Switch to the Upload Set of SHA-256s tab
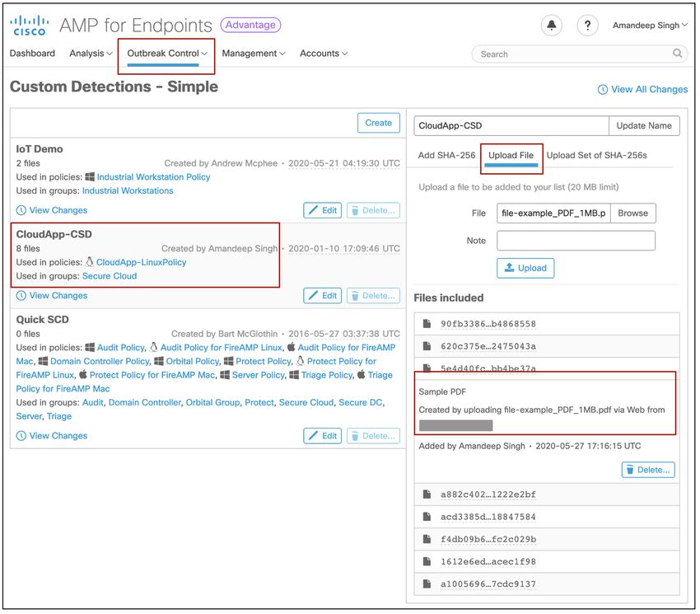Viewport: 700px width, 614px height. [596, 155]
